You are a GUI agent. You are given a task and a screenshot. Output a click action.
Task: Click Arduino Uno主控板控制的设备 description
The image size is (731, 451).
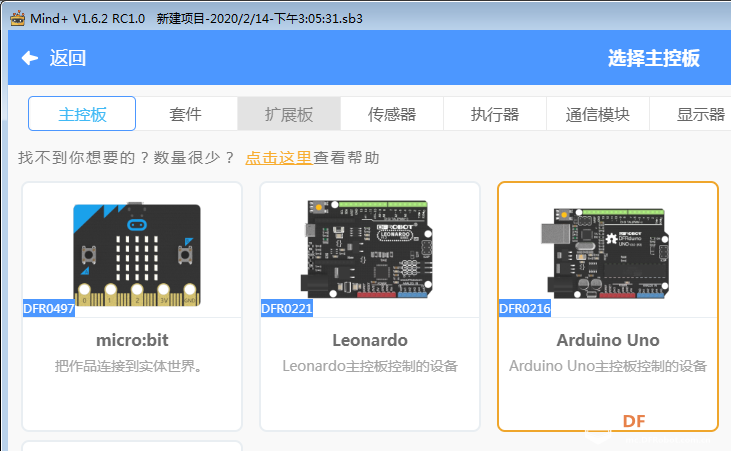(x=608, y=366)
